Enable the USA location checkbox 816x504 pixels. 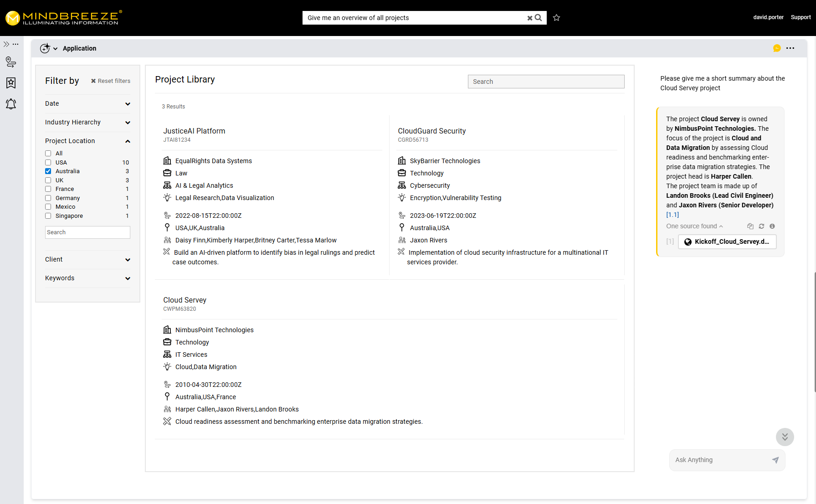[48, 163]
